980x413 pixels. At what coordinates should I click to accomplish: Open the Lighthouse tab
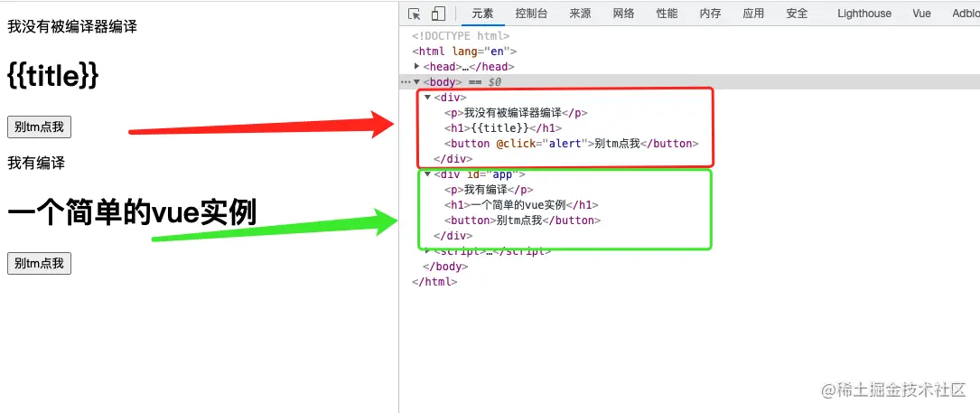point(864,14)
